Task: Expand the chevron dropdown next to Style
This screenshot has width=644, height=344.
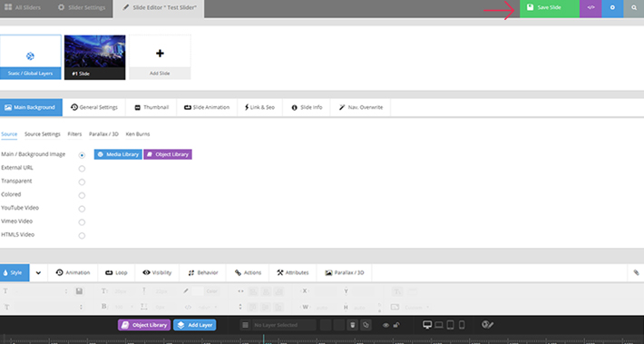Action: pyautogui.click(x=38, y=272)
